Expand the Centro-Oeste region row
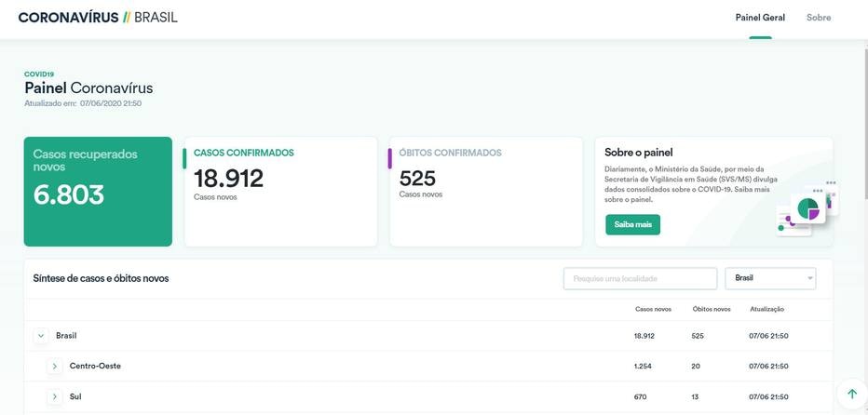Viewport: 868px width, 415px height. click(55, 367)
